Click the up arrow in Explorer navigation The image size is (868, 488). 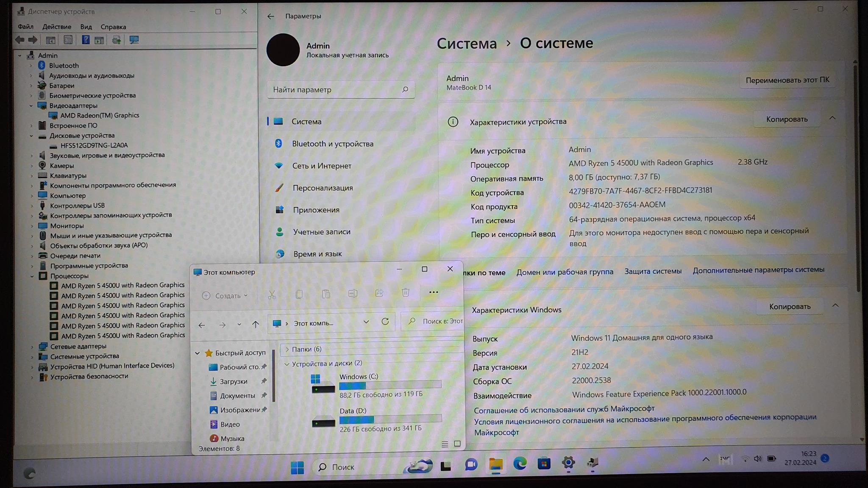pos(255,324)
